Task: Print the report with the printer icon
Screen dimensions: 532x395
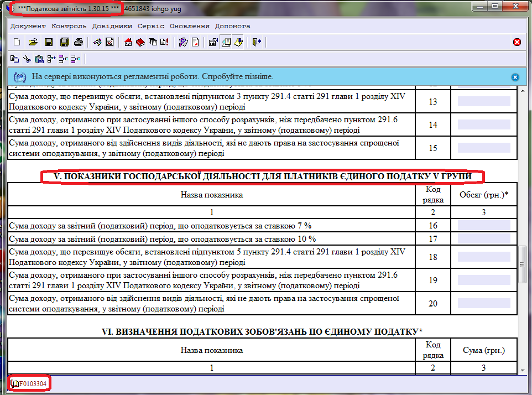Action: click(79, 42)
